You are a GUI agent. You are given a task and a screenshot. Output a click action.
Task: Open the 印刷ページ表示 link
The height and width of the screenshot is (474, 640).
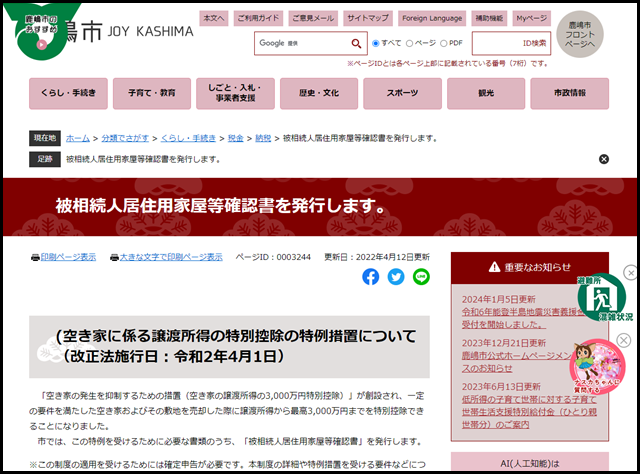tap(68, 257)
